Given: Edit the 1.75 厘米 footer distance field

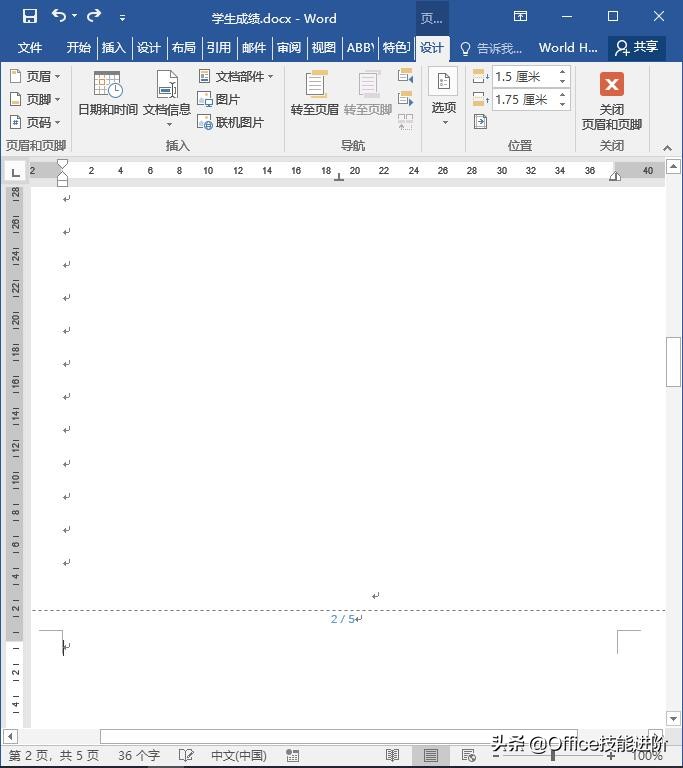Looking at the screenshot, I should 524,99.
